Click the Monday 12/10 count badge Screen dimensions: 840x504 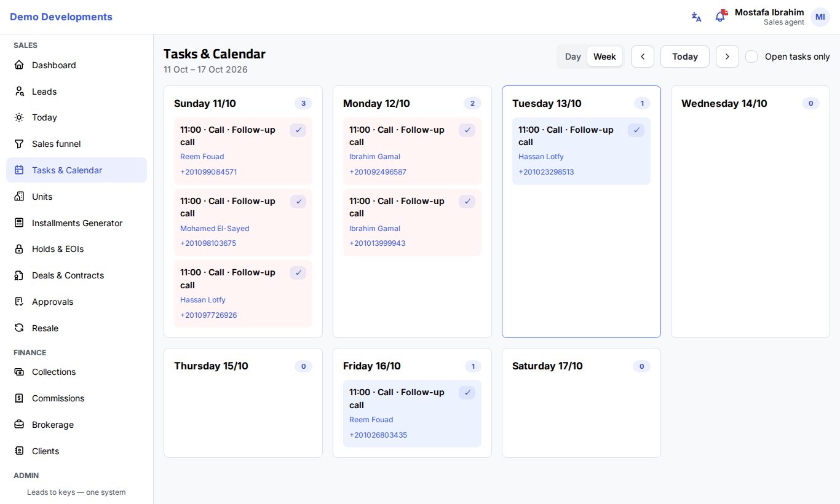point(472,103)
